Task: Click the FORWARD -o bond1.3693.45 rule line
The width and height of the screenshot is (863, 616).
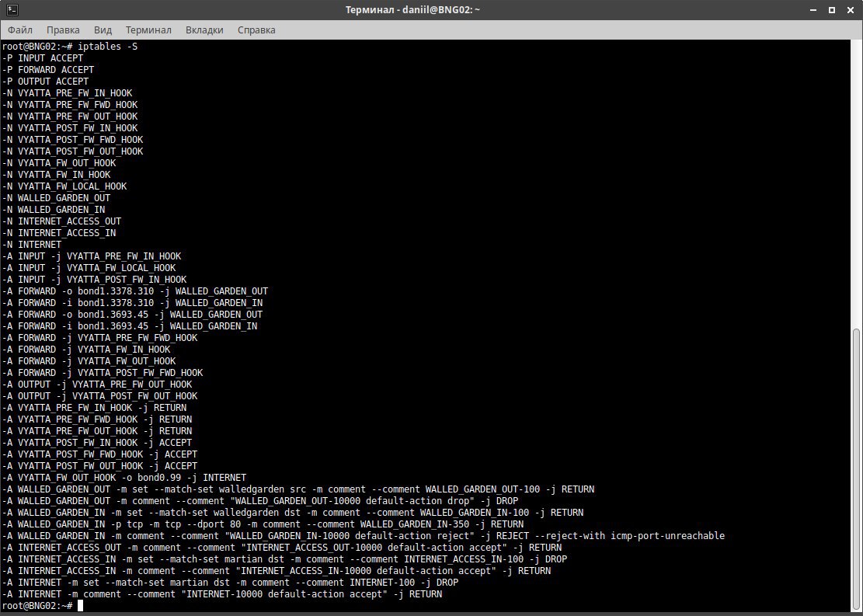Action: (x=132, y=315)
